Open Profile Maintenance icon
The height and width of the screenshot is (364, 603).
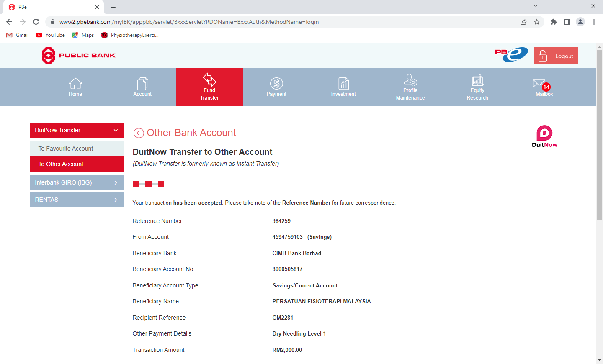click(x=410, y=80)
